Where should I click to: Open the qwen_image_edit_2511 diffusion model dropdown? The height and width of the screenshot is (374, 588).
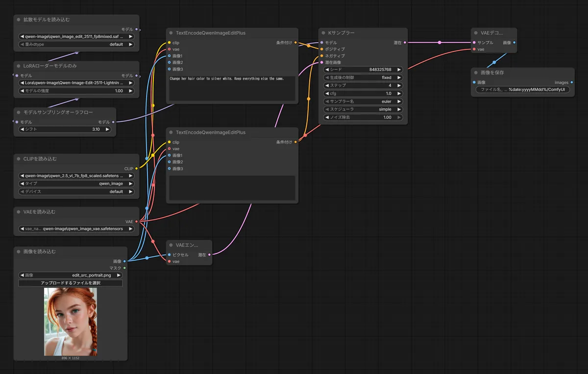[x=76, y=36]
